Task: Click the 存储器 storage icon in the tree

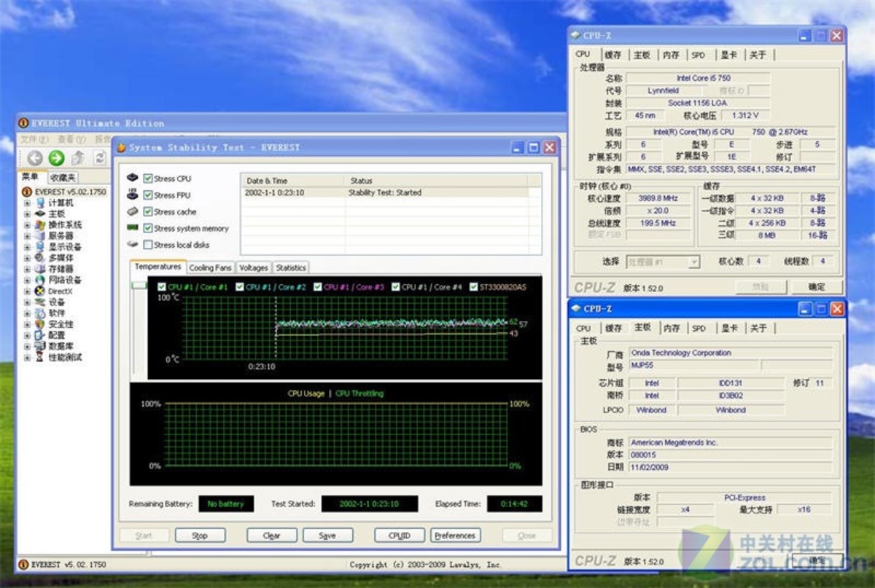Action: 41,269
